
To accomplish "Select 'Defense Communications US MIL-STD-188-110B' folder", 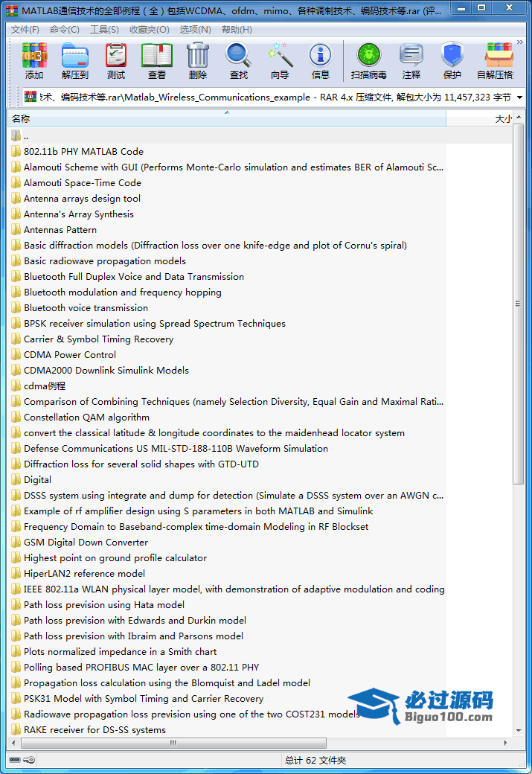I will click(176, 449).
